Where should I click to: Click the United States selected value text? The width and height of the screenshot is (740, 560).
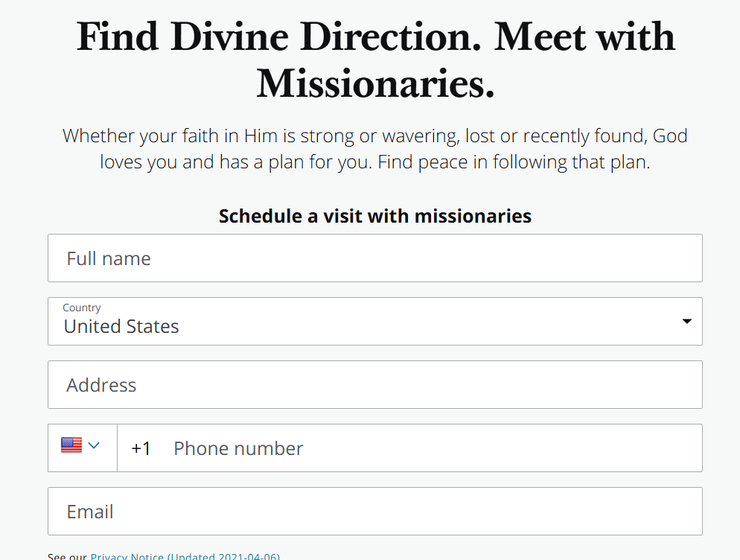121,326
